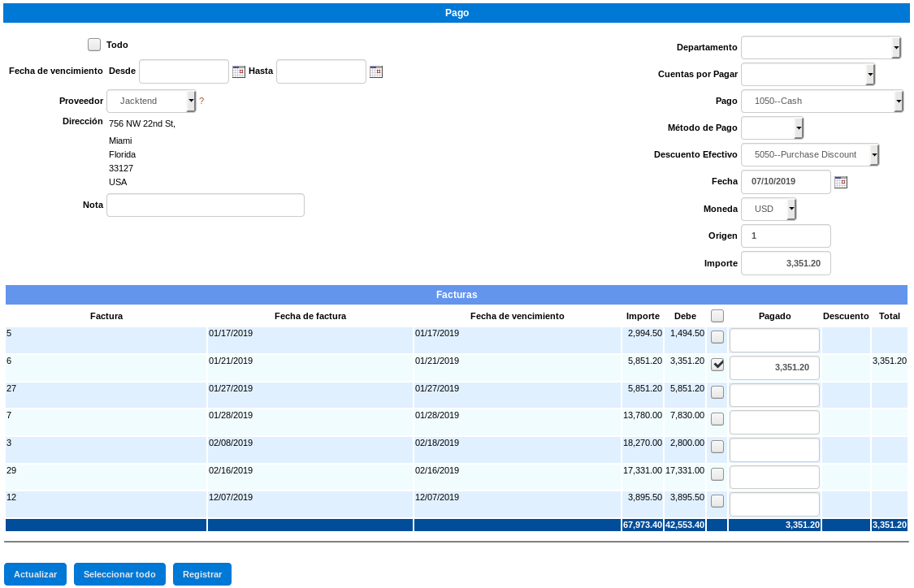Click the Debe column header
This screenshot has width=914, height=588.
click(x=685, y=316)
